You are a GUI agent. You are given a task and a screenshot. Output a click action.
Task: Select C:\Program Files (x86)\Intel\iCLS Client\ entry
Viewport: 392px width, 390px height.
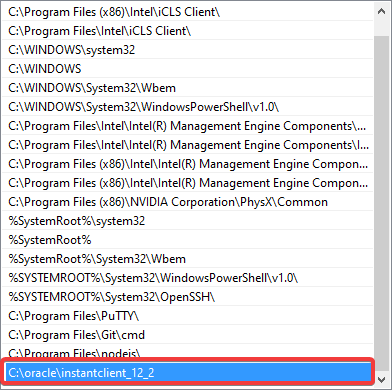pyautogui.click(x=187, y=12)
